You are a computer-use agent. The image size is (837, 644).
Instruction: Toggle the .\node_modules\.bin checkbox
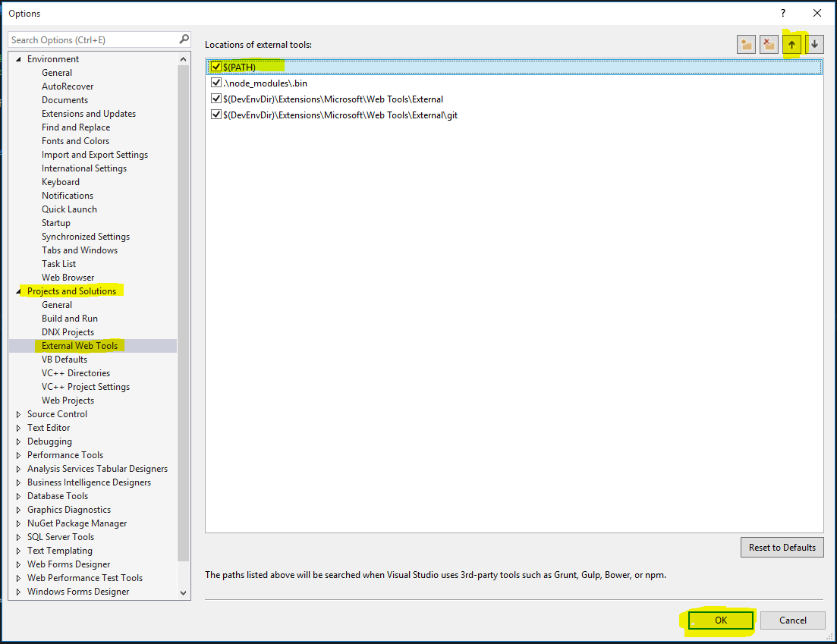[217, 83]
